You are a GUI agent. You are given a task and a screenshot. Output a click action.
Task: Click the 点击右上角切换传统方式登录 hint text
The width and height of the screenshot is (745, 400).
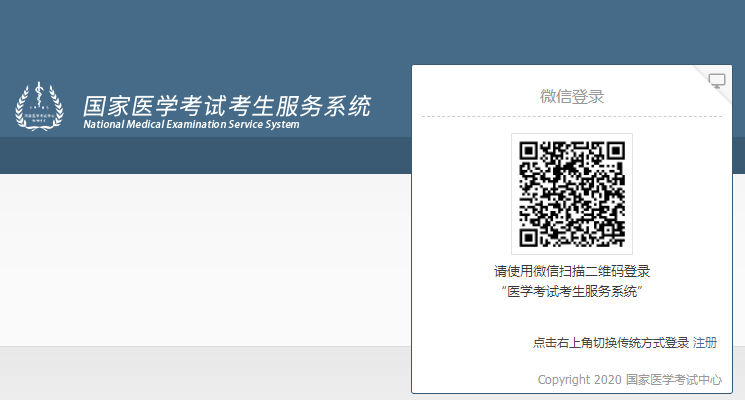610,343
